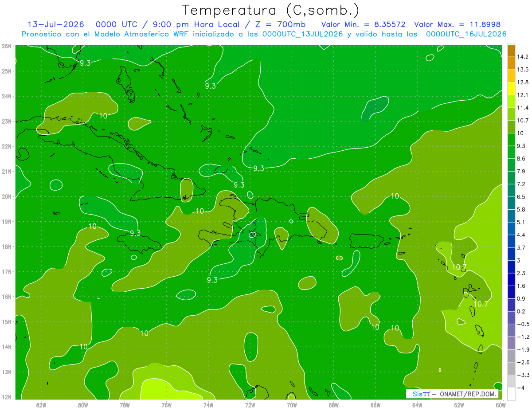Click the 12N latitude label
This screenshot has width=532, height=411.
(x=7, y=397)
